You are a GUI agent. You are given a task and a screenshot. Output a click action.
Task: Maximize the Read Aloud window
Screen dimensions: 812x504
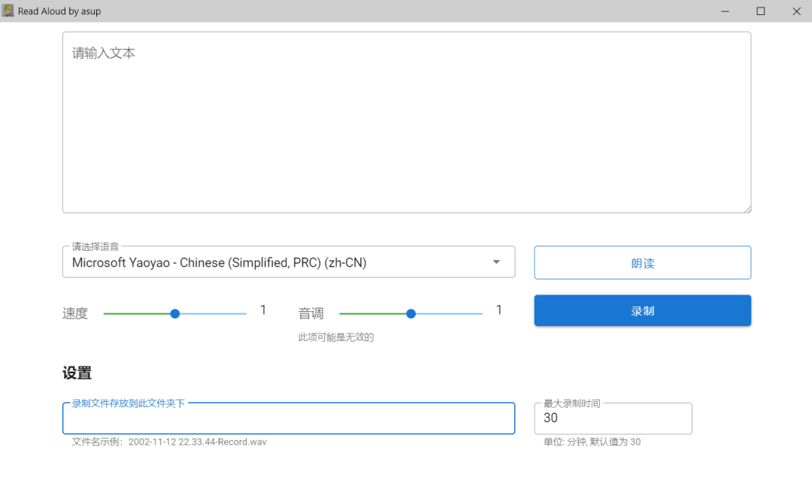tap(761, 11)
